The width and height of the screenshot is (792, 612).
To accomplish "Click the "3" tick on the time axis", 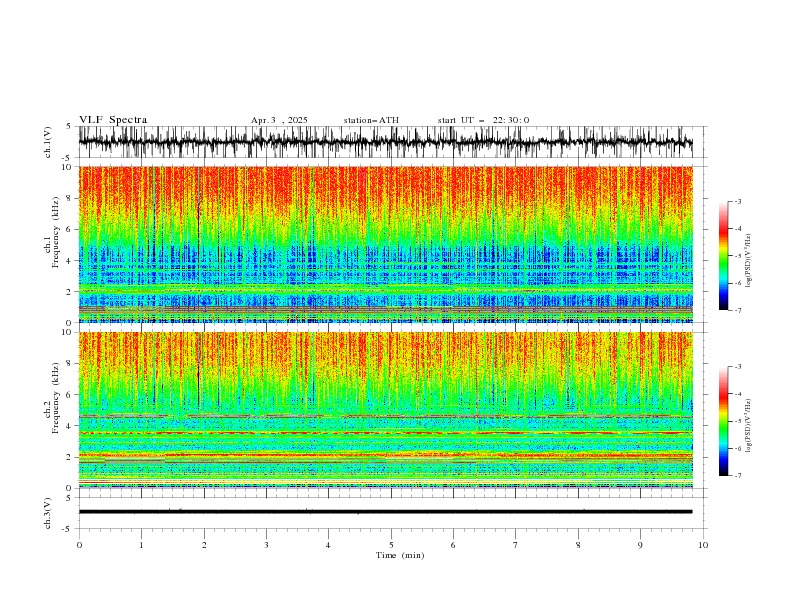I will pyautogui.click(x=266, y=545).
